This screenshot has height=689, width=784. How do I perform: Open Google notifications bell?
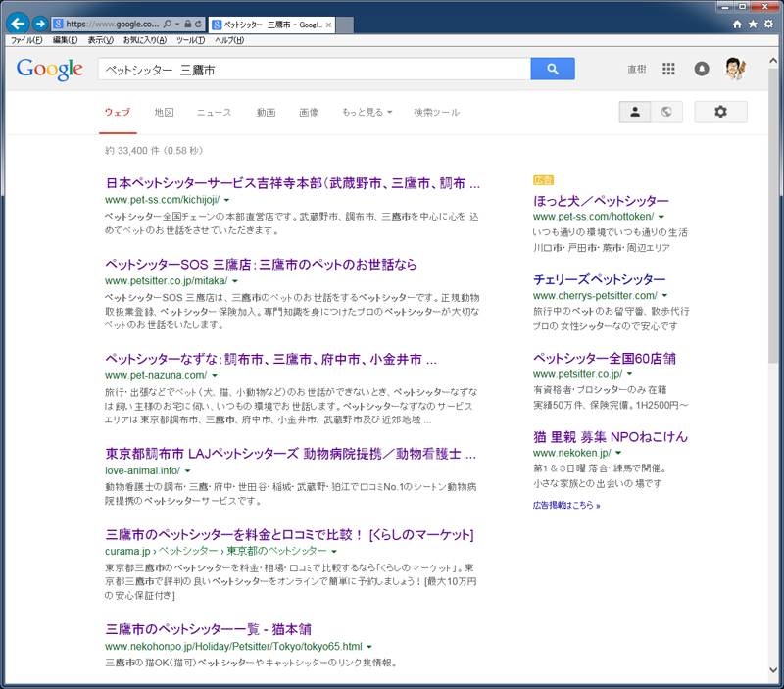[x=701, y=69]
